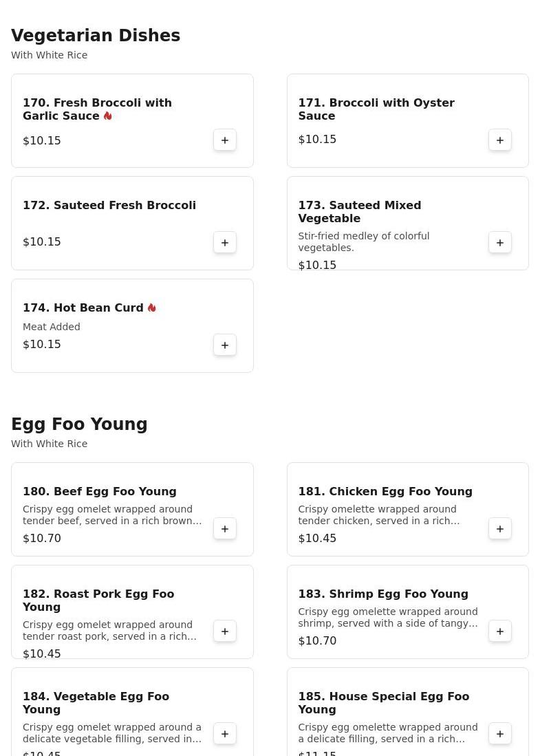Open 183. Shrimp Egg Foo Young description
The image size is (540, 756).
(387, 617)
